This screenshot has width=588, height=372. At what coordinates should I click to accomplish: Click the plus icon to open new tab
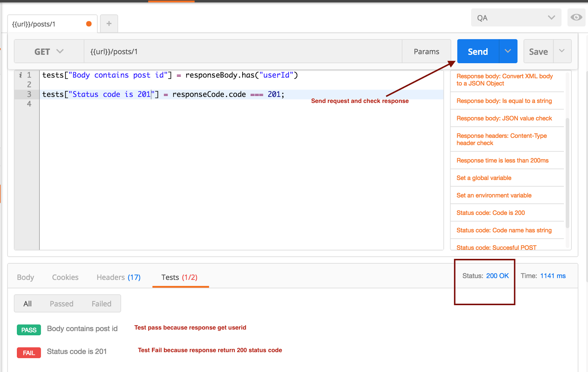click(109, 23)
